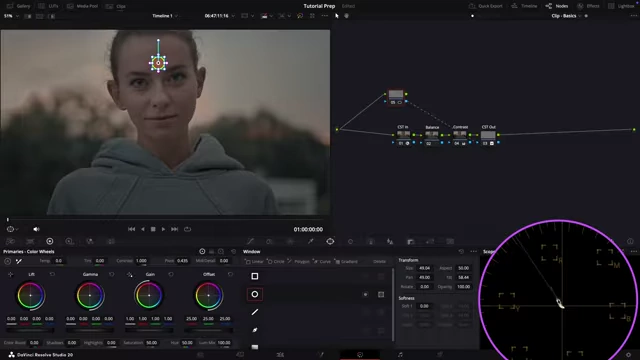Click the Offset color wheel

pos(209,296)
